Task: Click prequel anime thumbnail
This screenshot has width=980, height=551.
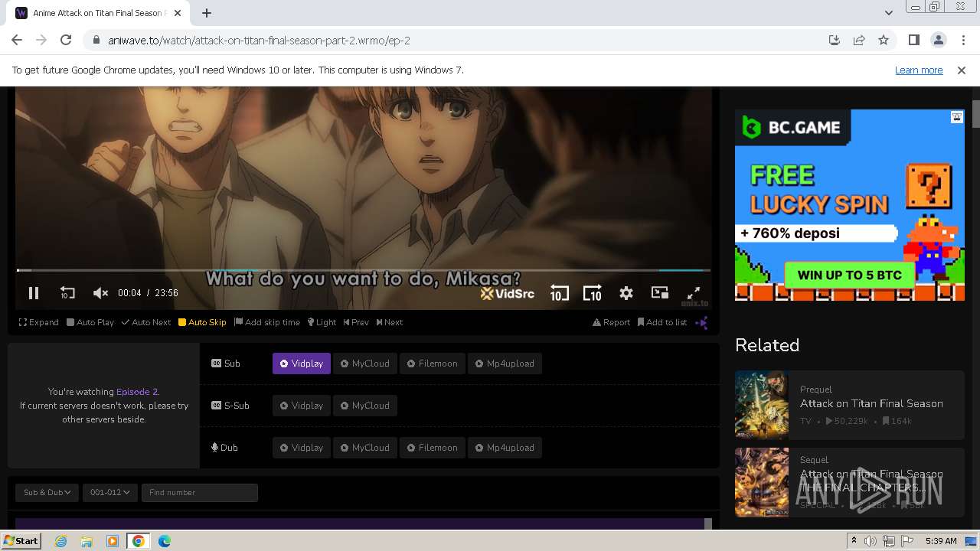Action: [x=762, y=406]
